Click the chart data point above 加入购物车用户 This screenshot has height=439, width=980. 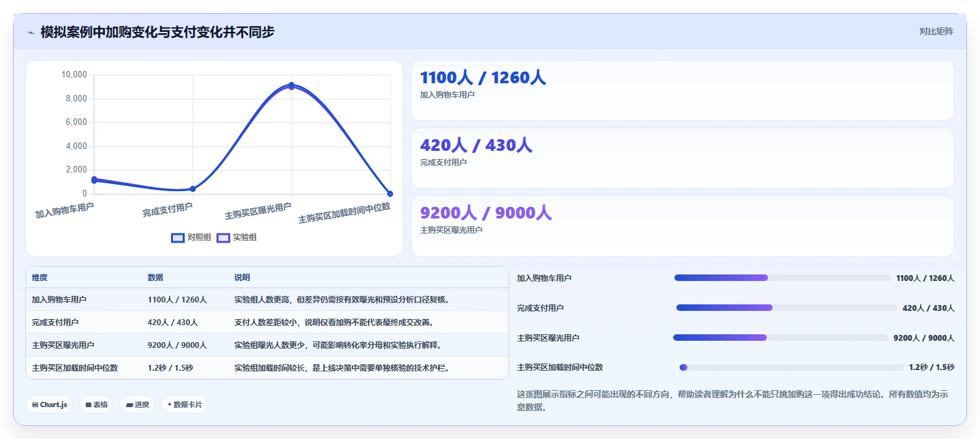(94, 180)
